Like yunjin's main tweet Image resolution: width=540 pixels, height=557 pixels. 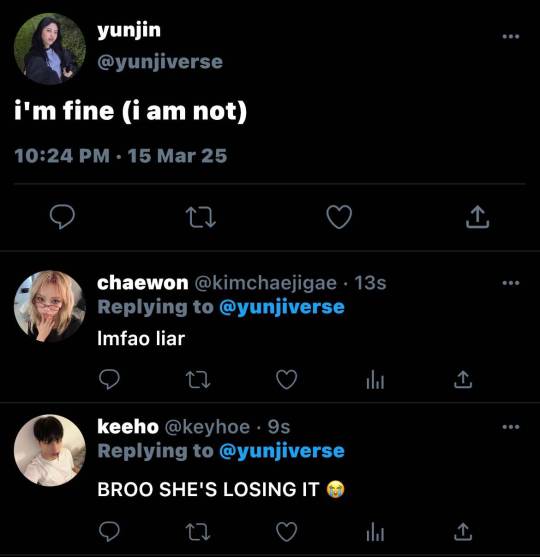(339, 217)
